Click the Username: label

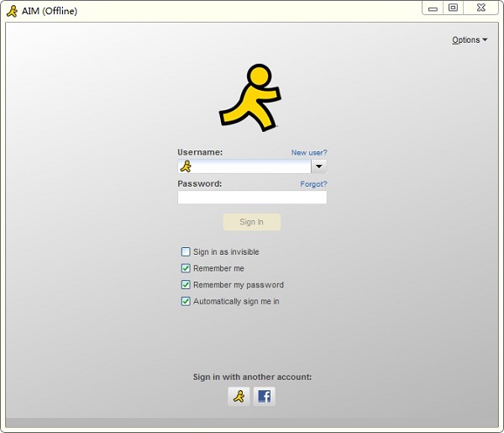click(200, 152)
